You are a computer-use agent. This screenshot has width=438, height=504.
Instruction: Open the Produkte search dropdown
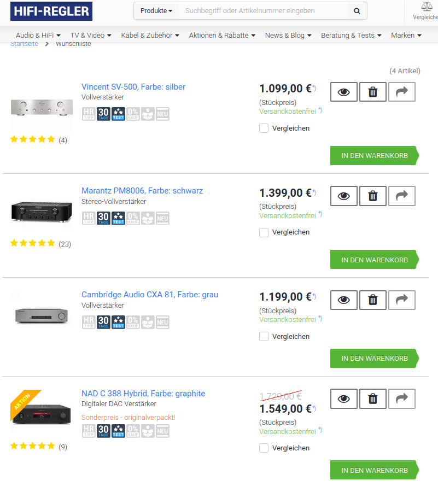[x=156, y=11]
